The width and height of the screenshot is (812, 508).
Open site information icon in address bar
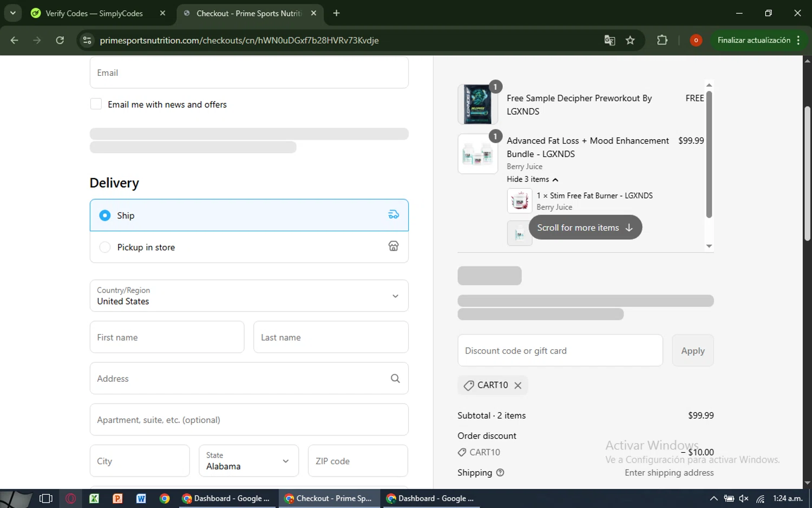coord(87,40)
